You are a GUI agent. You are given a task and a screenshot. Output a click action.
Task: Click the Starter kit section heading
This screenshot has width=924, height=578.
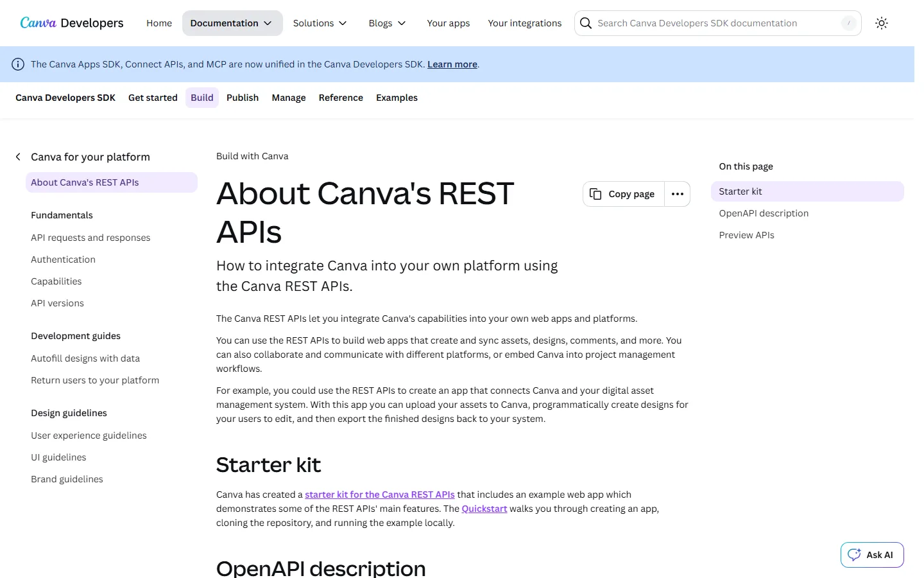[x=268, y=465]
